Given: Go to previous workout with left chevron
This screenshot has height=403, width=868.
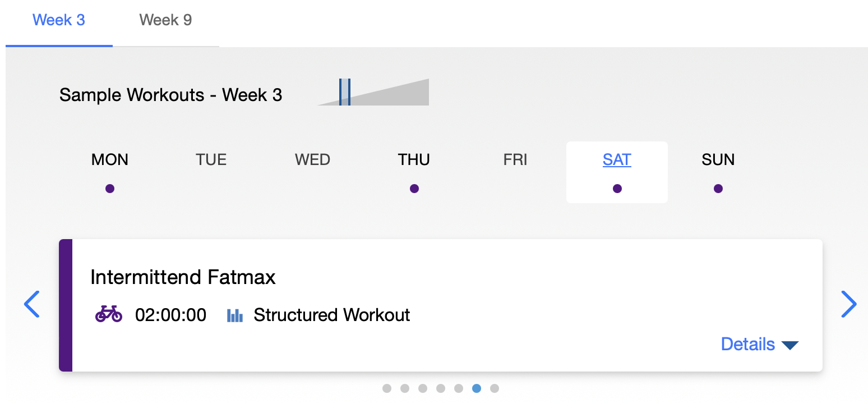Looking at the screenshot, I should [32, 304].
